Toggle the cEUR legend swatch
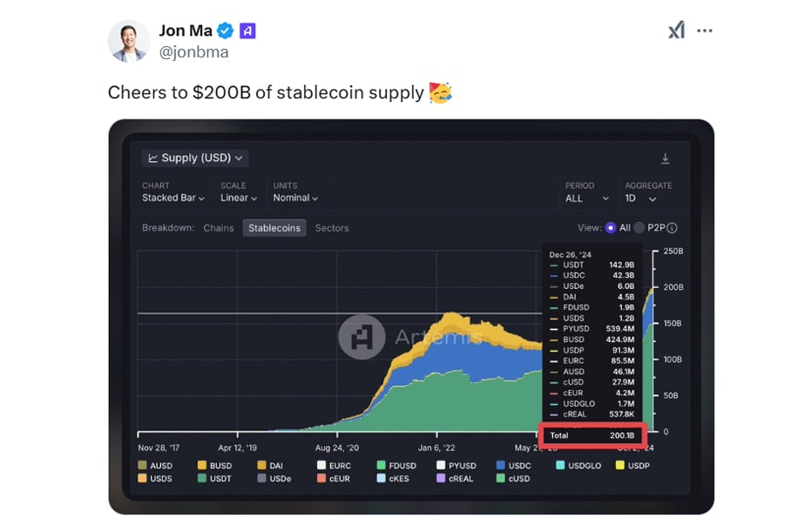The image size is (811, 532). coord(321,478)
